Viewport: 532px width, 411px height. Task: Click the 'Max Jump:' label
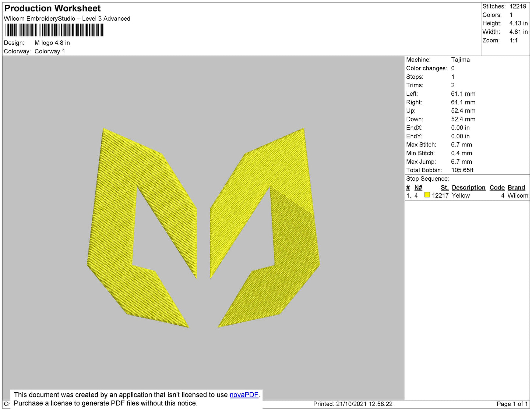pyautogui.click(x=421, y=162)
